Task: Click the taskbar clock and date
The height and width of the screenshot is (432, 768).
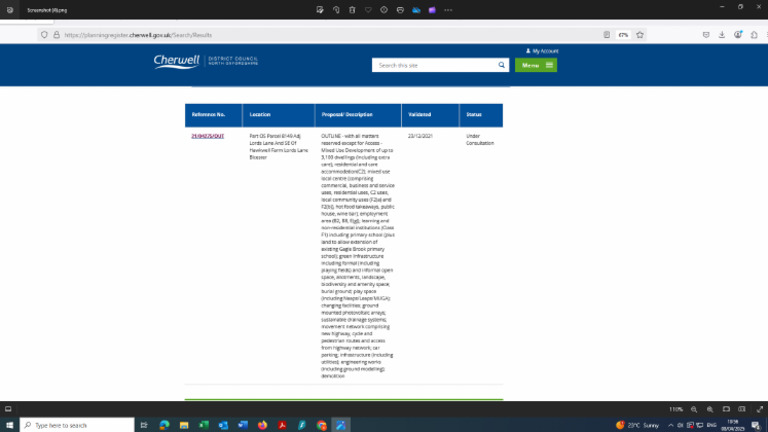Action: click(733, 425)
